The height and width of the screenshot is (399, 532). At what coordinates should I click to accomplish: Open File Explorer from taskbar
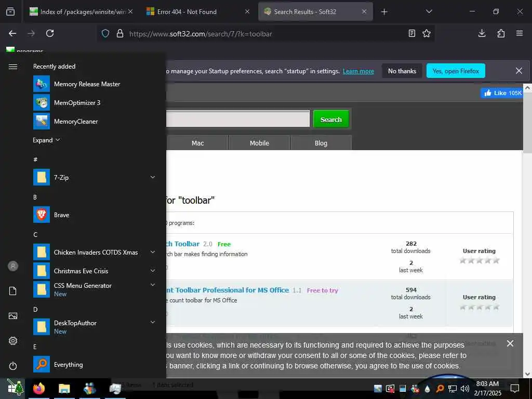[64, 388]
